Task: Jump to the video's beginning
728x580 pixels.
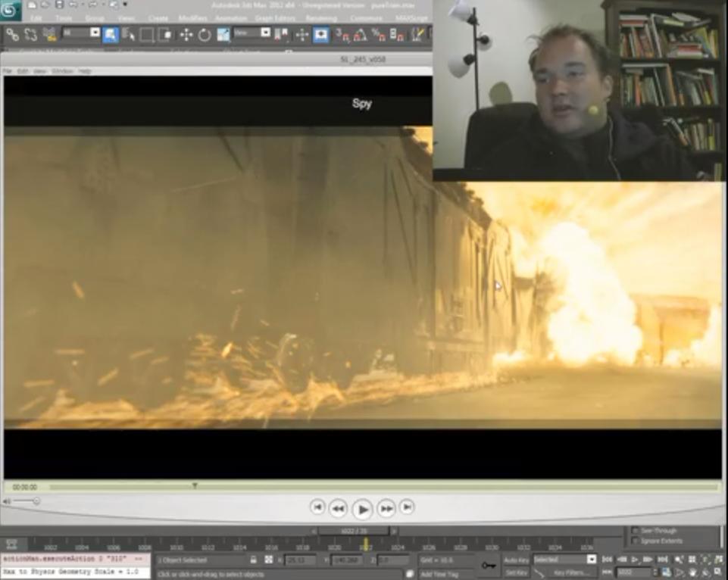Action: click(317, 507)
